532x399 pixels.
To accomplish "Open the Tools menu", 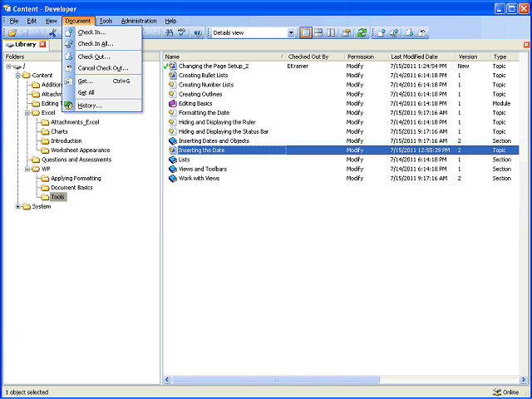I will pyautogui.click(x=106, y=21).
